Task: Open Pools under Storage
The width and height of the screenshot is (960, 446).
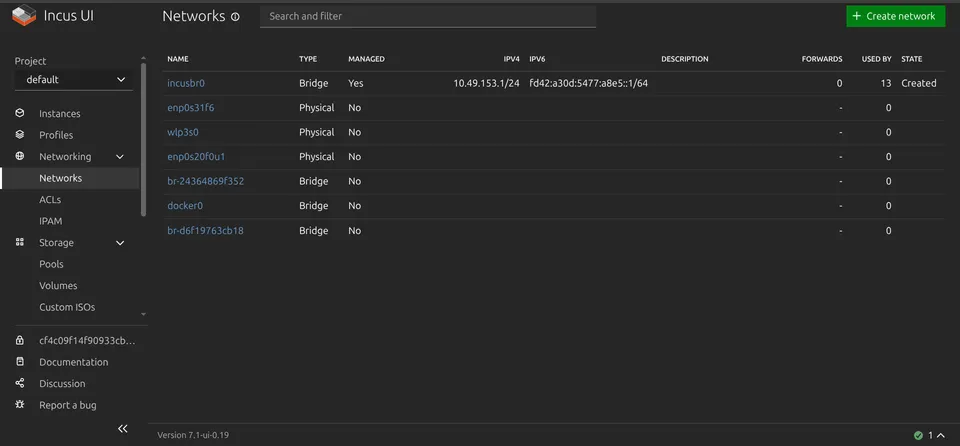Action: pyautogui.click(x=51, y=264)
